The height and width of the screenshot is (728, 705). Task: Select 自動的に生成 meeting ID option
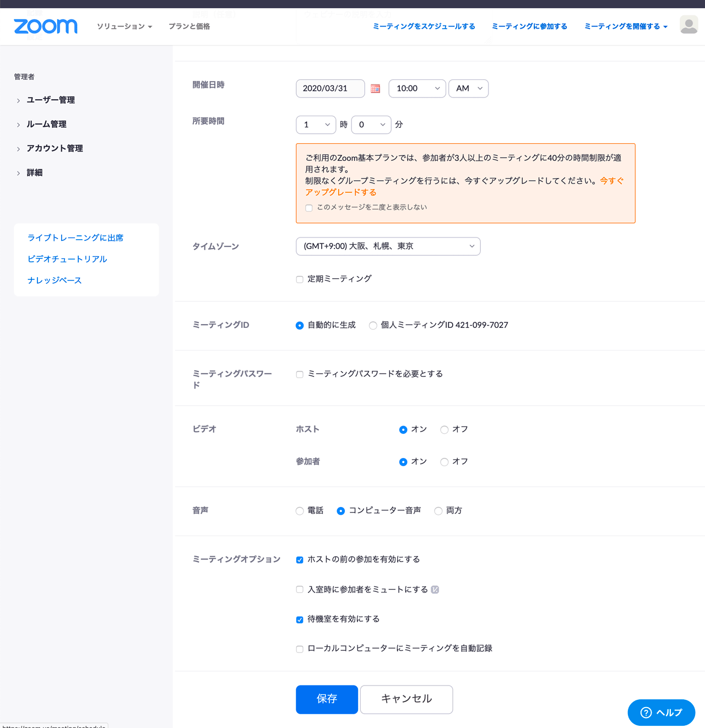coord(300,326)
